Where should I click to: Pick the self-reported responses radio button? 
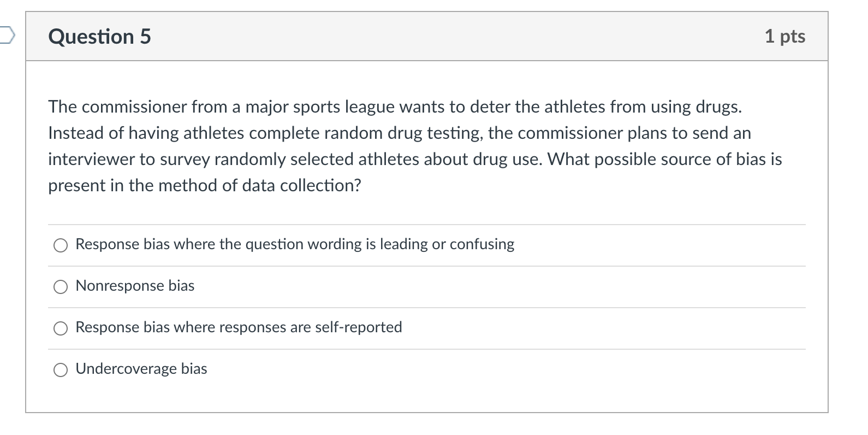tap(61, 328)
